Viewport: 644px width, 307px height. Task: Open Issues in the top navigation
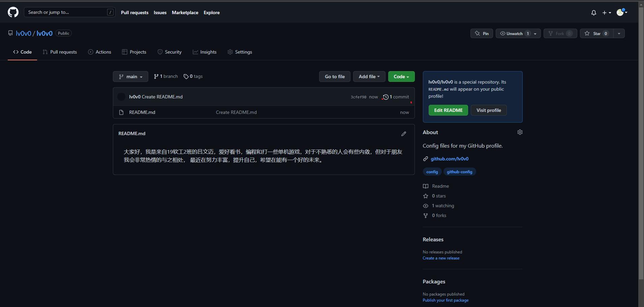pos(160,12)
